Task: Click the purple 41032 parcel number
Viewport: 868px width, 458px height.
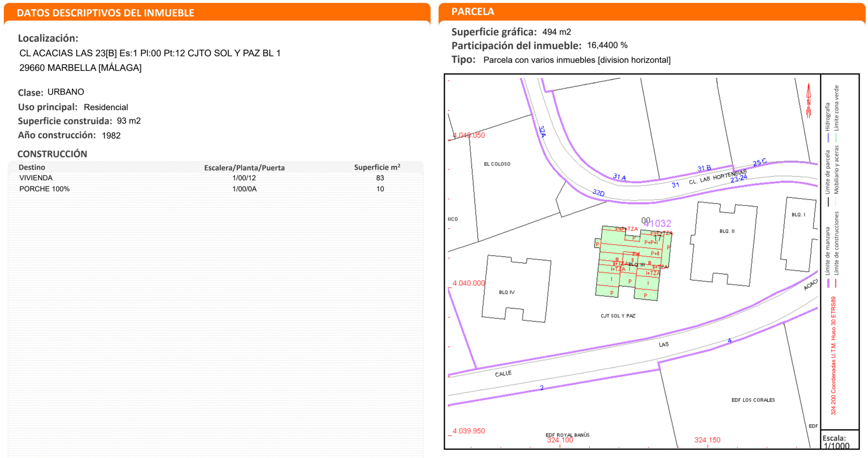Action: tap(658, 223)
